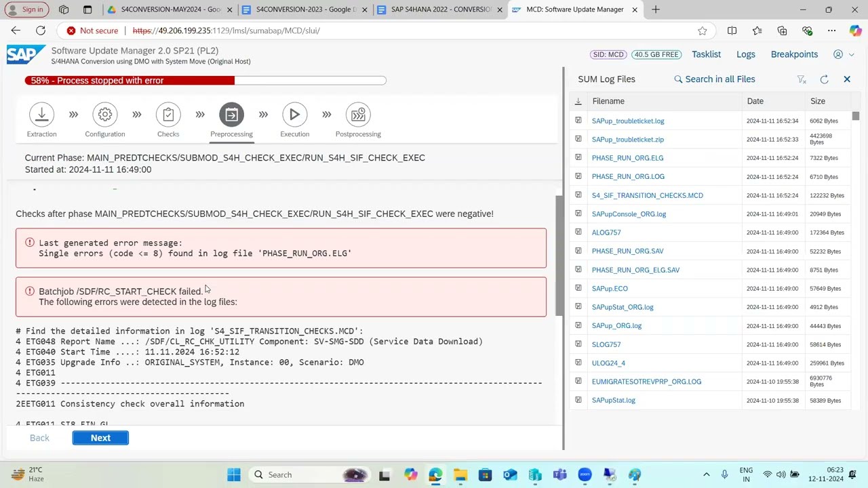Click browser refresh button

(x=41, y=30)
